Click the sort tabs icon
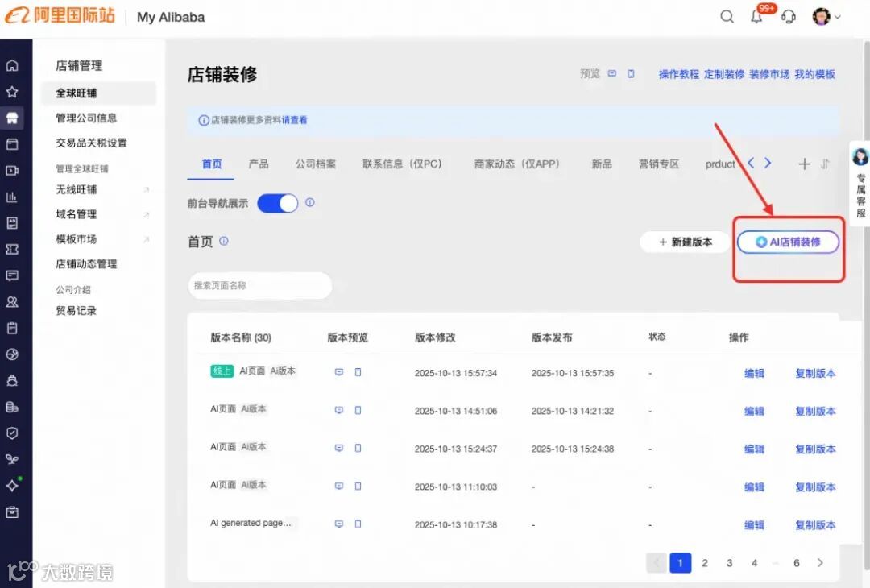 pyautogui.click(x=825, y=164)
